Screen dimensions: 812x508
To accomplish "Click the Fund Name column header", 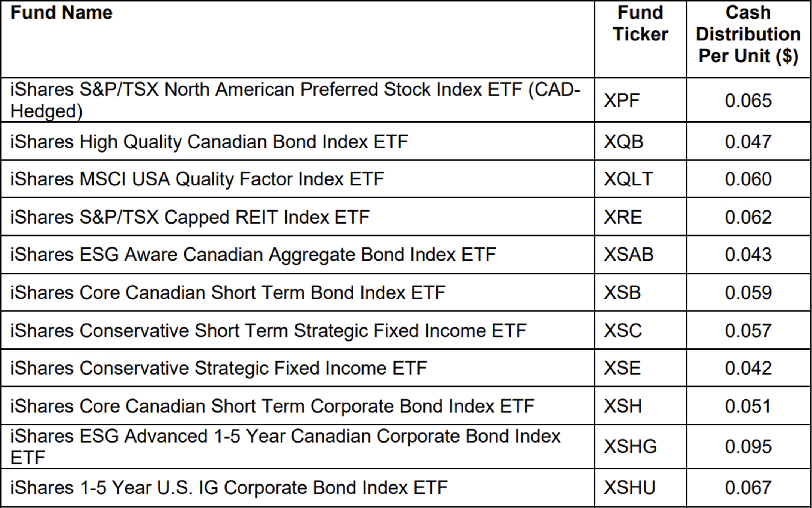I will 61,13.
